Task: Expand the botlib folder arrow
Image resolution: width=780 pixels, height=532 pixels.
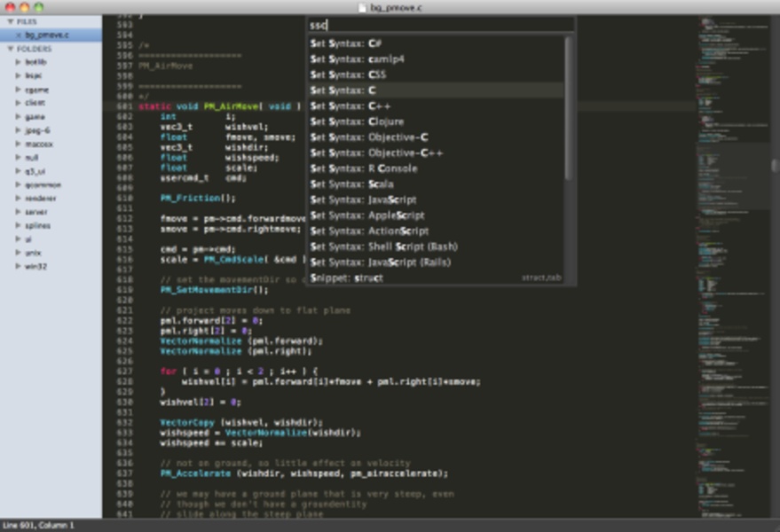Action: (x=18, y=62)
